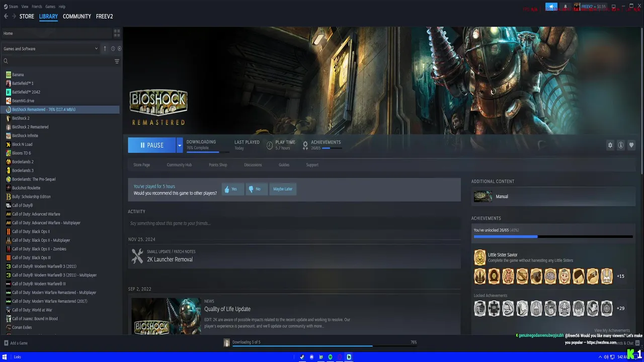Switch to the STORE tab
Viewport: 644px width, 362px height.
pos(27,17)
